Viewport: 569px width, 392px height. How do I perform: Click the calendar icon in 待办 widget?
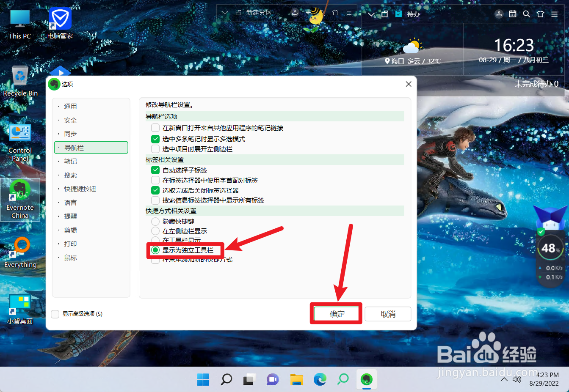point(513,14)
